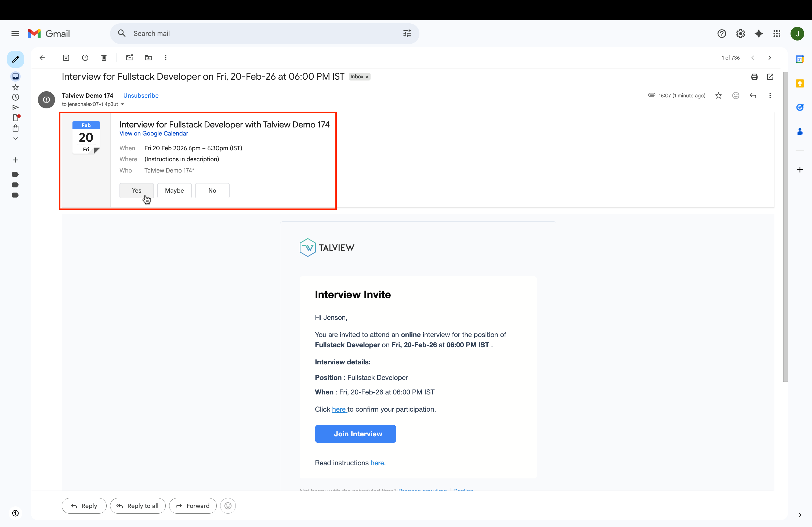
Task: Archive this email using the toolbar
Action: pos(66,58)
